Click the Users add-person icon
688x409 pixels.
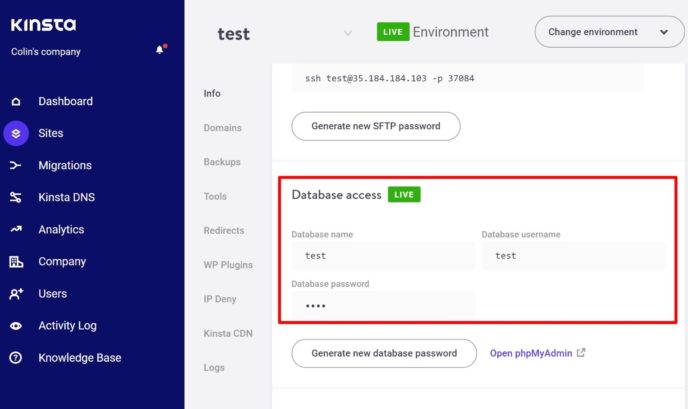click(x=16, y=294)
